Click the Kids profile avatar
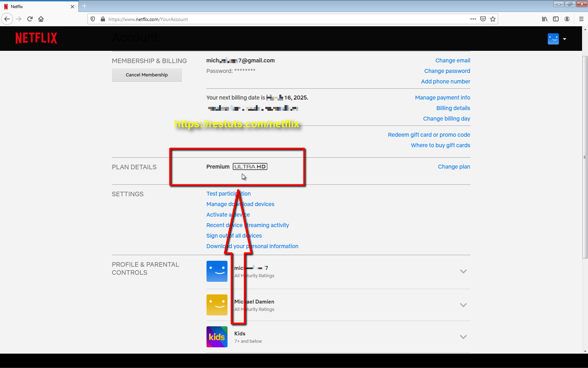 click(x=217, y=337)
